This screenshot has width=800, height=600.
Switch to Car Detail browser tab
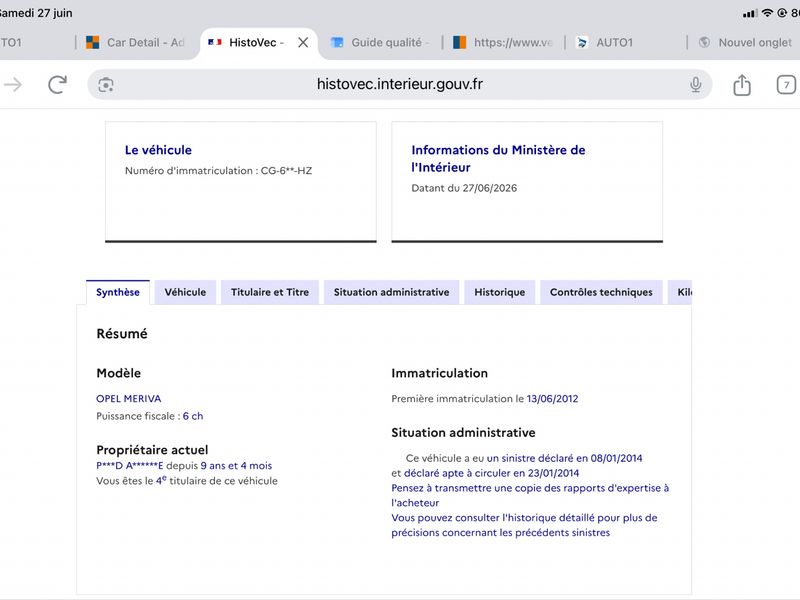pos(135,42)
